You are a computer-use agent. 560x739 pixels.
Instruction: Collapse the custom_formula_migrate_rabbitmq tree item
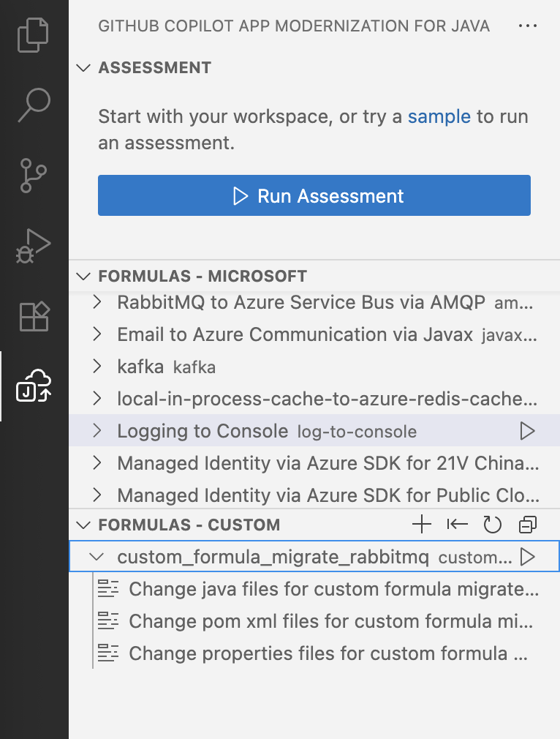97,557
